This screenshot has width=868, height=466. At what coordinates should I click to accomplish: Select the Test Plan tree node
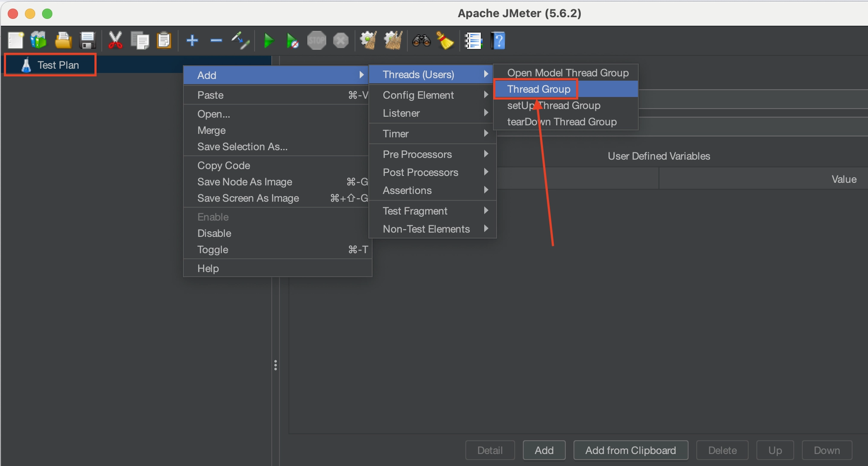pyautogui.click(x=58, y=65)
